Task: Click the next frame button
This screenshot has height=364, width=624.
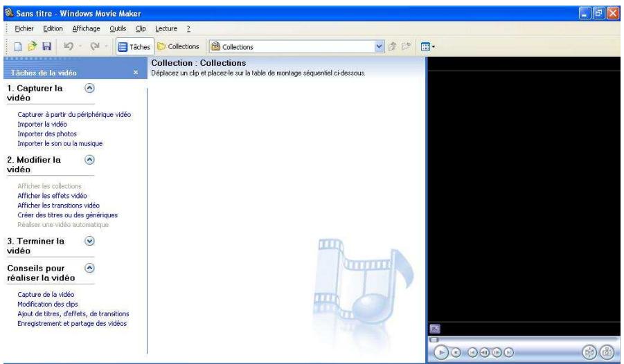Action: 497,352
